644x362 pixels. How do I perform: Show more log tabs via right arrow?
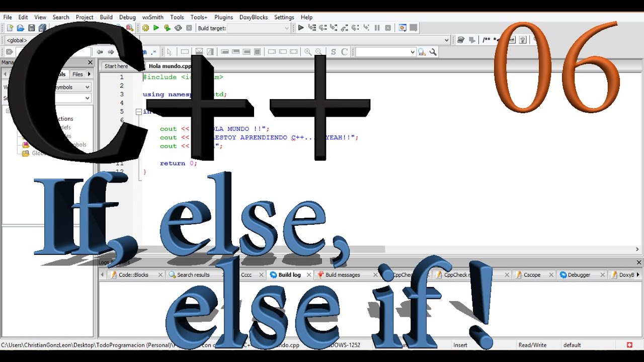click(x=638, y=275)
